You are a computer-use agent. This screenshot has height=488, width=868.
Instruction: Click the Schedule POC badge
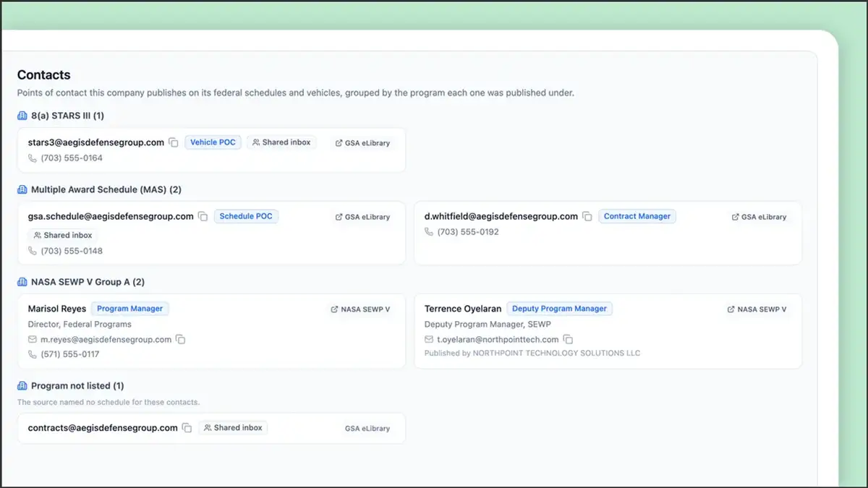(x=246, y=216)
